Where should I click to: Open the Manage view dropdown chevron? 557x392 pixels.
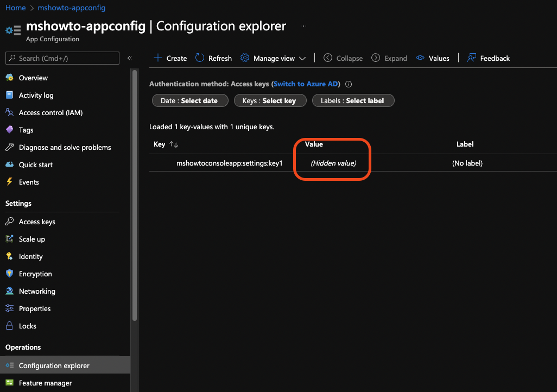click(302, 58)
